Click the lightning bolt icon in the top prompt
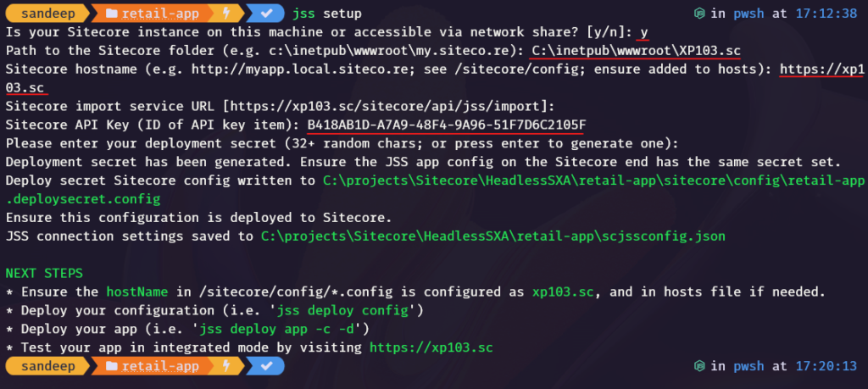Viewport: 868px width, 389px height. [226, 14]
